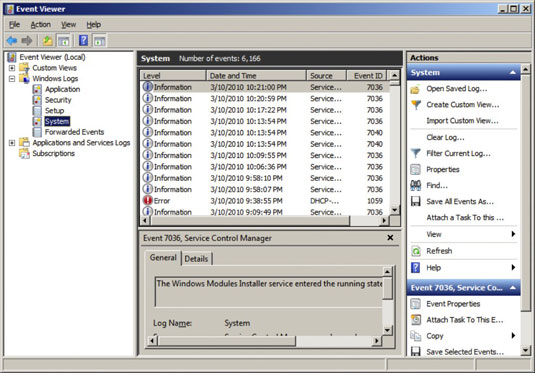Open the Help submenu arrow in Actions
Viewport: 535px width, 373px height.
[x=513, y=267]
